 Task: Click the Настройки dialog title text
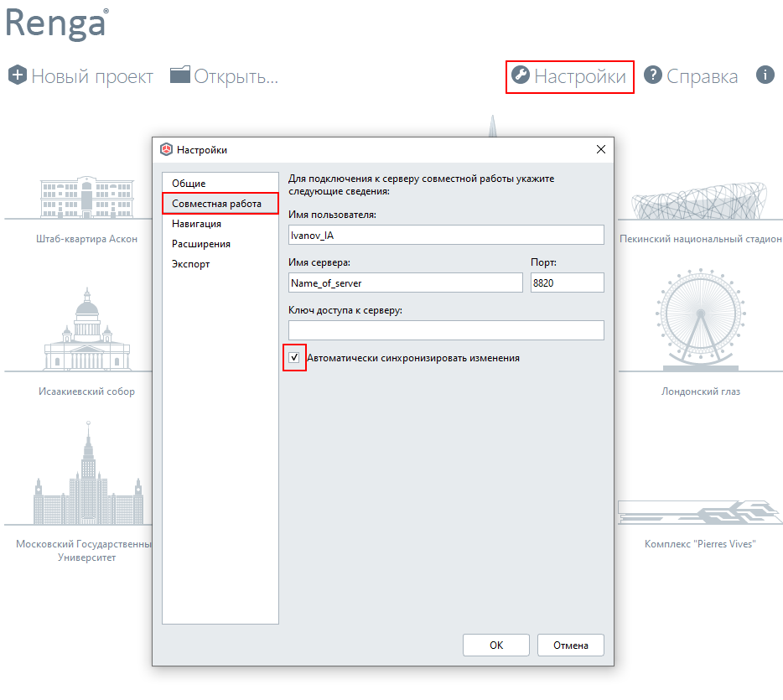(x=202, y=150)
